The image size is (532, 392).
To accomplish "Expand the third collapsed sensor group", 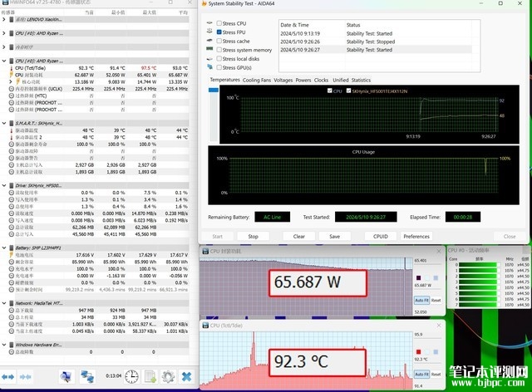I will point(4,47).
